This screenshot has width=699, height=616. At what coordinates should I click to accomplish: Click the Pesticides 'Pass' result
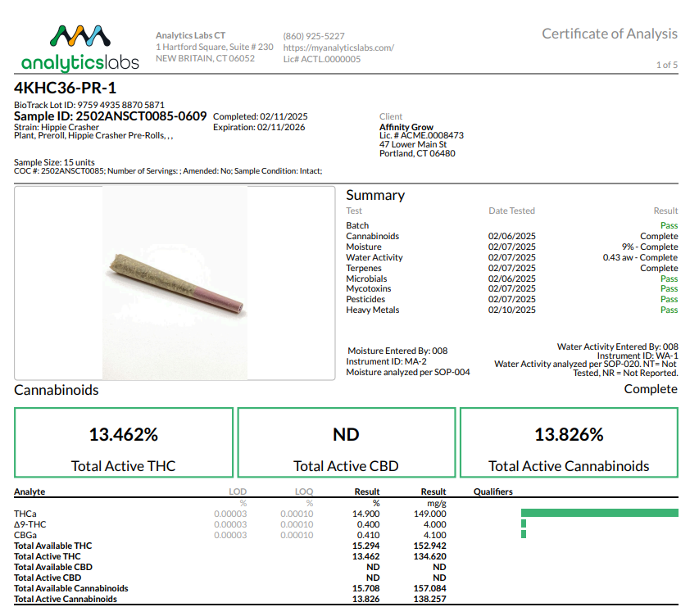[x=669, y=300]
